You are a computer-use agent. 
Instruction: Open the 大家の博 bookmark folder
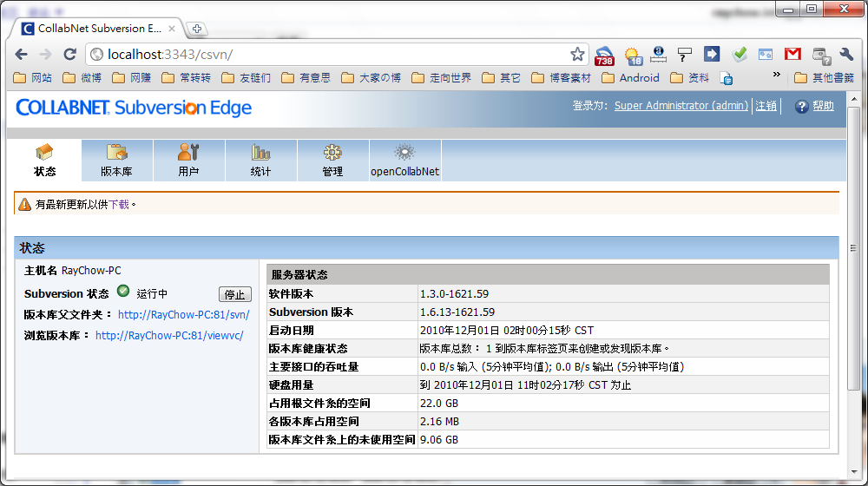(x=372, y=78)
